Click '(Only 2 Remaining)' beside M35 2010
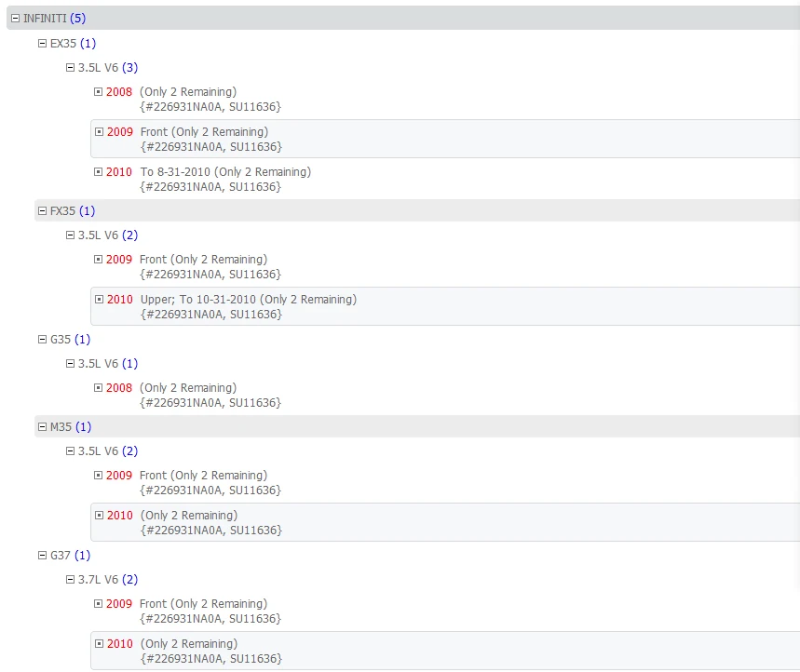 [x=189, y=516]
